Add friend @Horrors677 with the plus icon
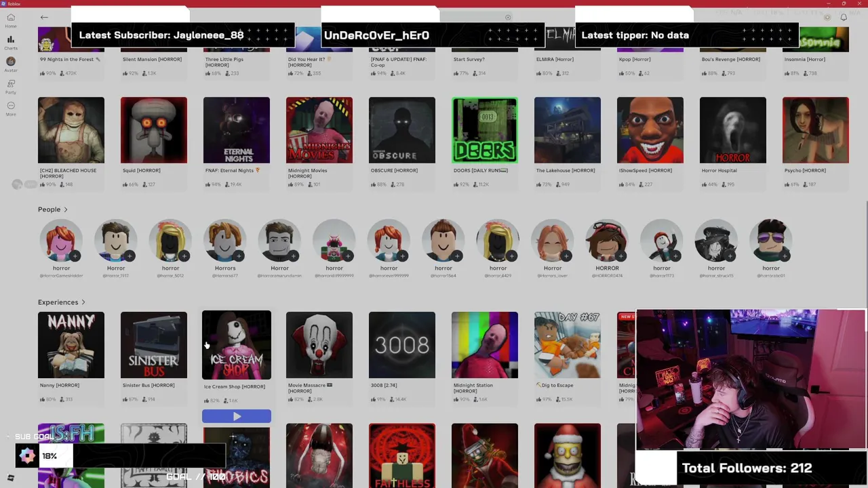Image resolution: width=868 pixels, height=488 pixels. click(239, 256)
